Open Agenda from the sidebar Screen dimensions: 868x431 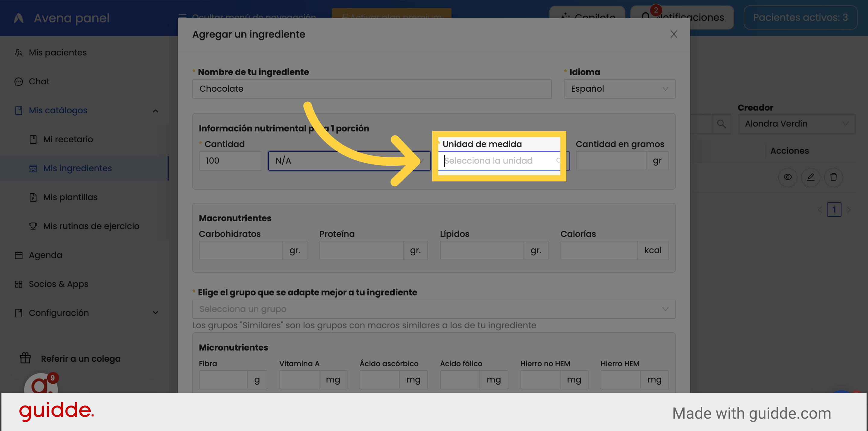46,255
